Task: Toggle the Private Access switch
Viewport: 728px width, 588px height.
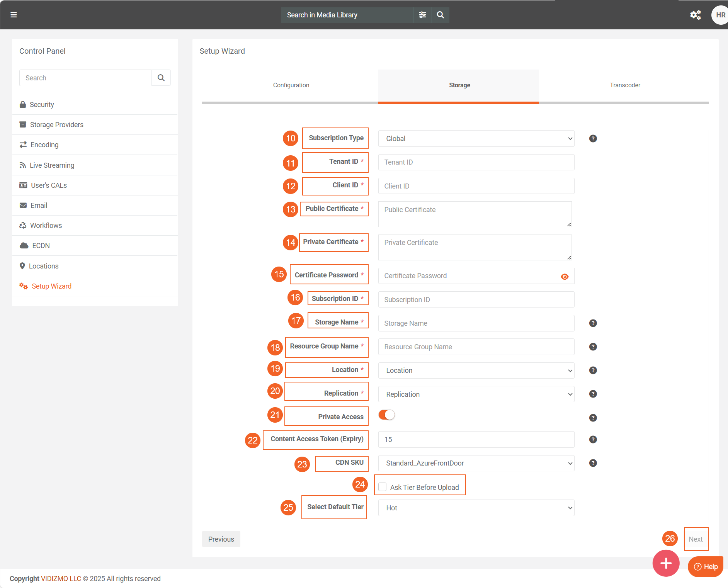Action: 386,415
